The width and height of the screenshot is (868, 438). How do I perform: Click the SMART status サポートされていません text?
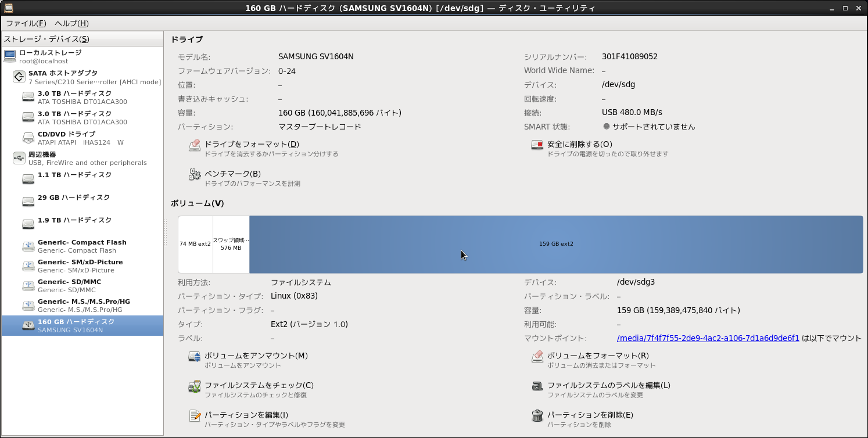(x=654, y=127)
